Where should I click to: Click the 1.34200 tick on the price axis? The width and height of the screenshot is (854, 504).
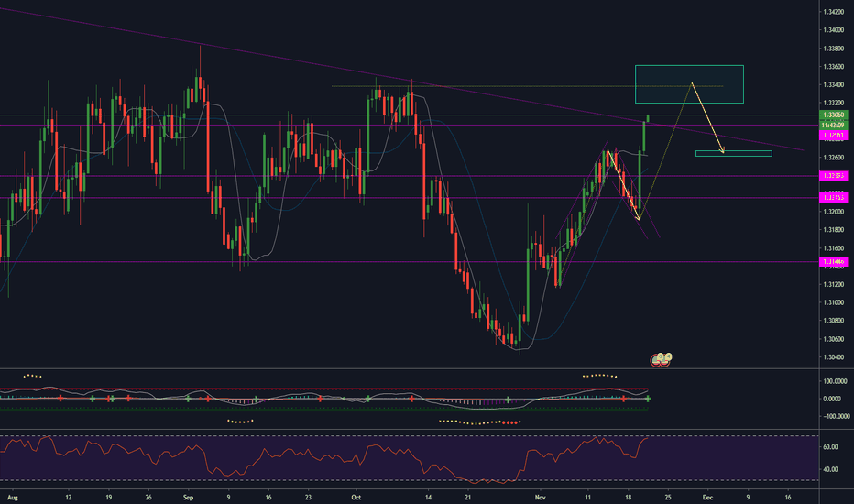click(834, 12)
